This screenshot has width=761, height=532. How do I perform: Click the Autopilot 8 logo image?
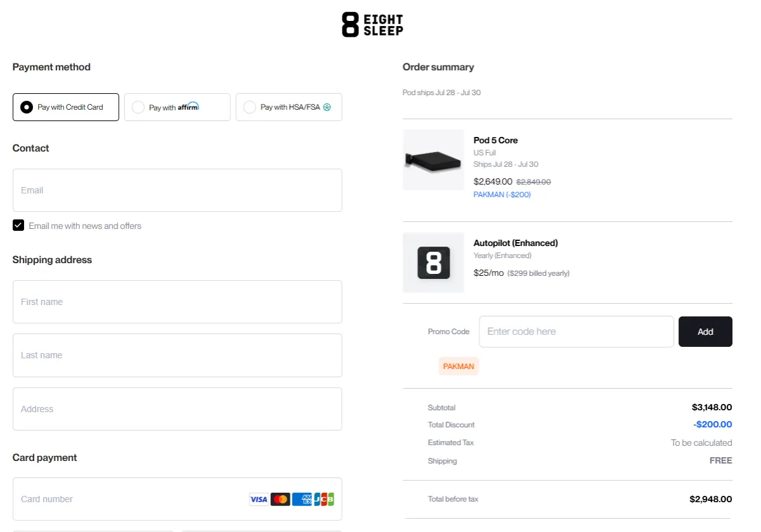coord(434,263)
